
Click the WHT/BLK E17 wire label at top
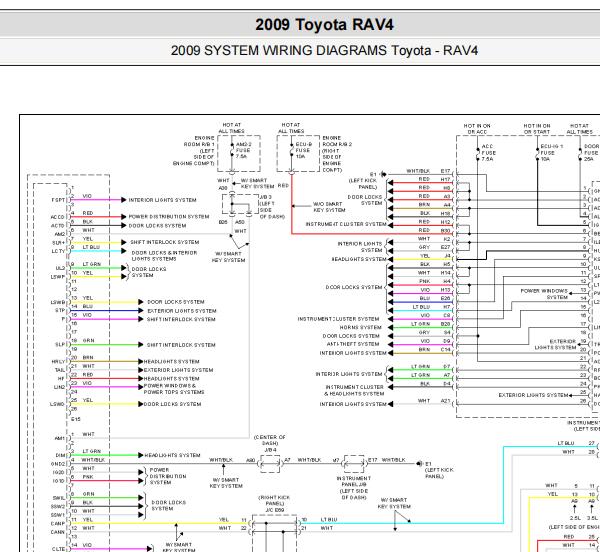428,171
